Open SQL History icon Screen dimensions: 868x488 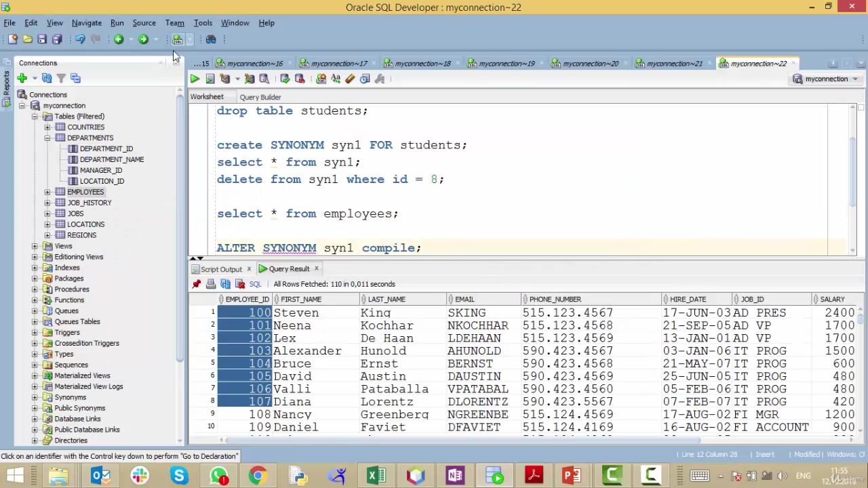[x=365, y=79]
